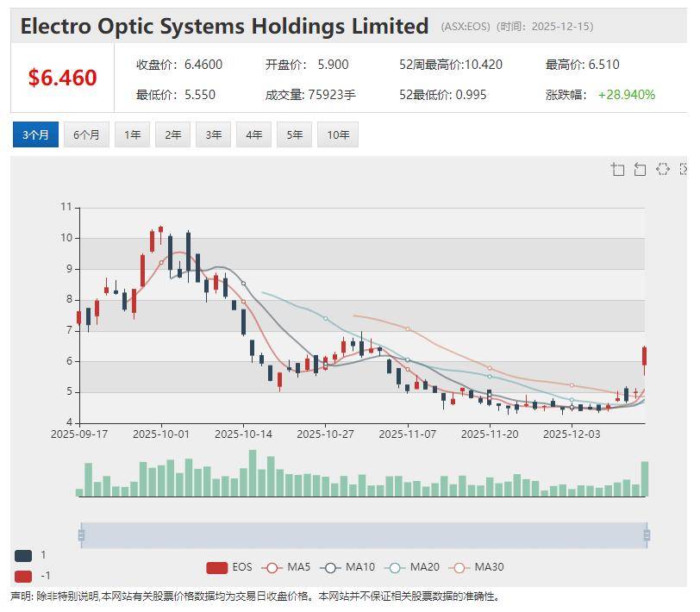The image size is (700, 612).
Task: Click the latest red candlestick near 6.4
Action: pyautogui.click(x=644, y=357)
